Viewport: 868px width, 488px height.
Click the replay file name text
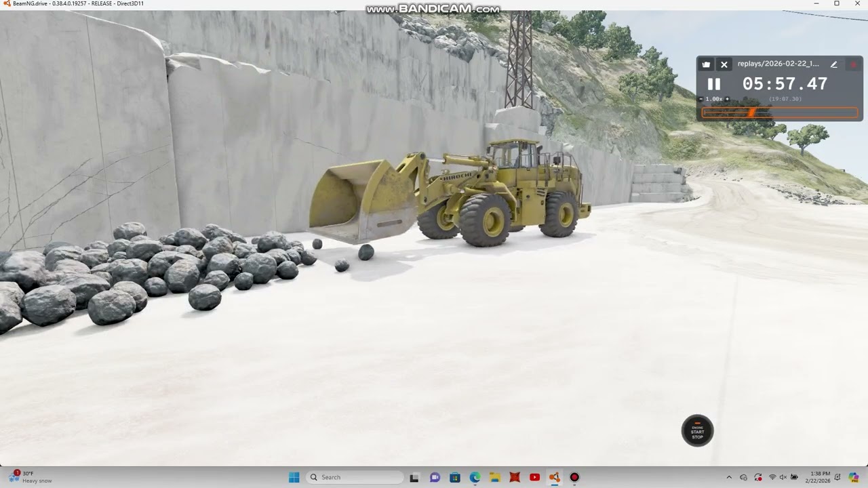coord(778,64)
